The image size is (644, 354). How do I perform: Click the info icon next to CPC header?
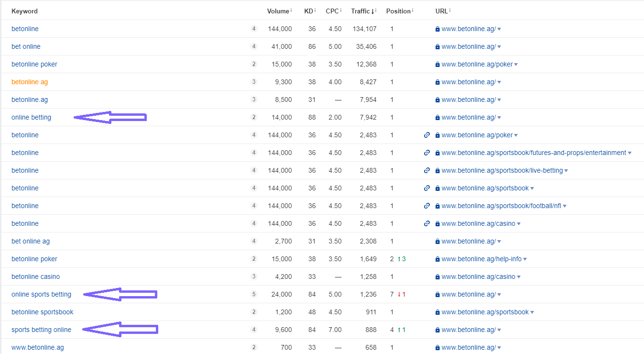coord(341,10)
